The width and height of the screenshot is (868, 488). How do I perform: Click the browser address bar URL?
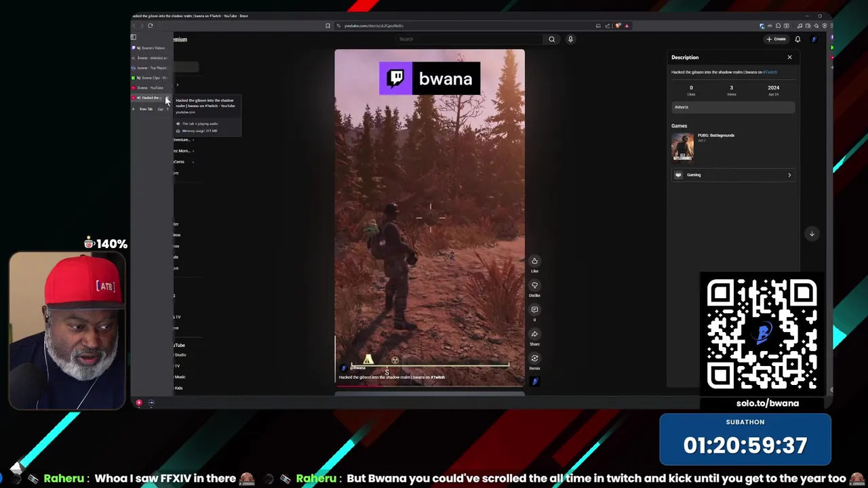click(x=374, y=26)
